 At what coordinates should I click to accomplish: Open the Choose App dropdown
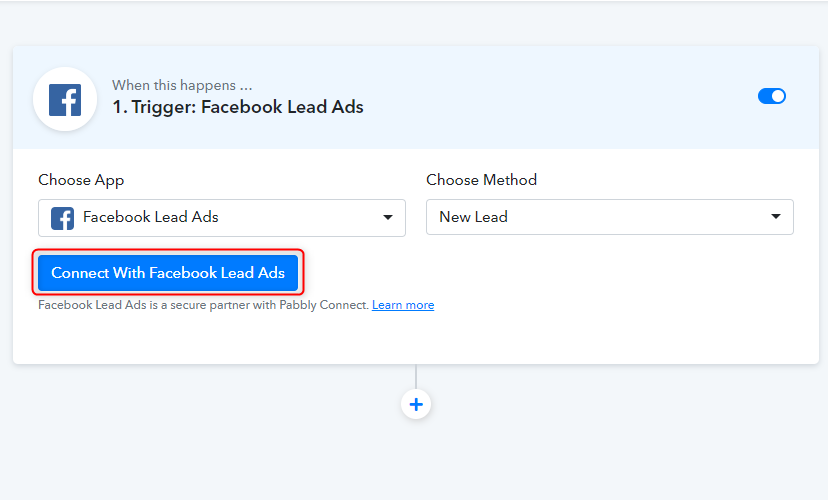point(222,218)
